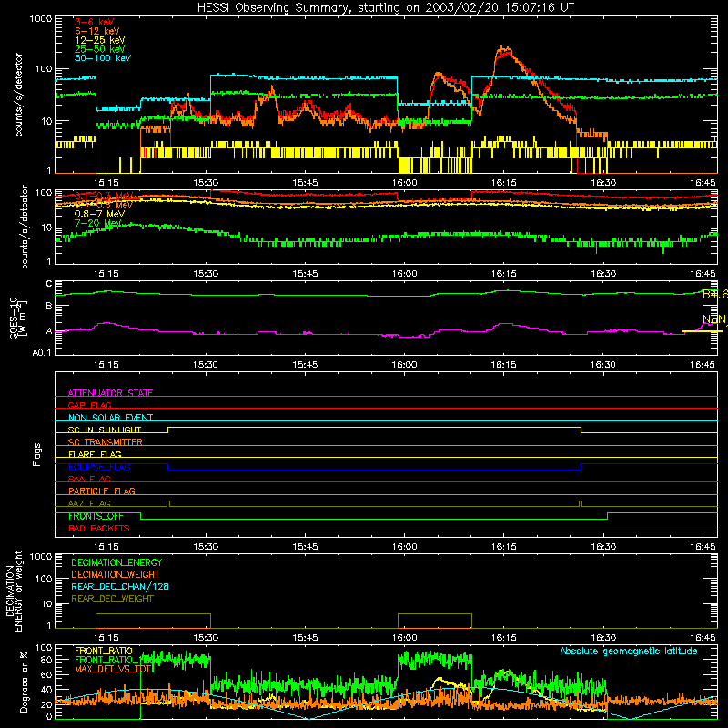Select the SAA_FLAG label
The image size is (728, 728).
[x=89, y=479]
